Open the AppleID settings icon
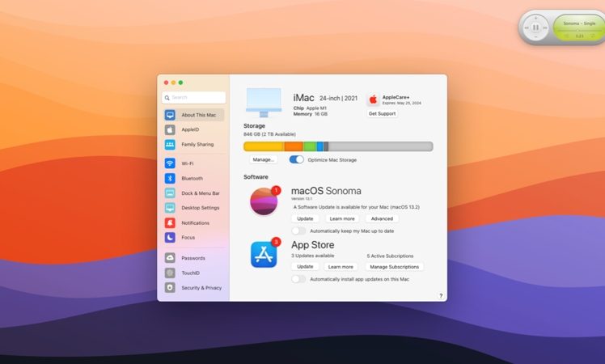 pyautogui.click(x=170, y=129)
